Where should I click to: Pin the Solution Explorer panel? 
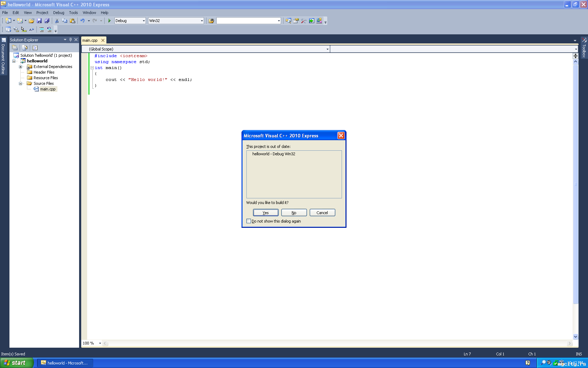(x=70, y=40)
